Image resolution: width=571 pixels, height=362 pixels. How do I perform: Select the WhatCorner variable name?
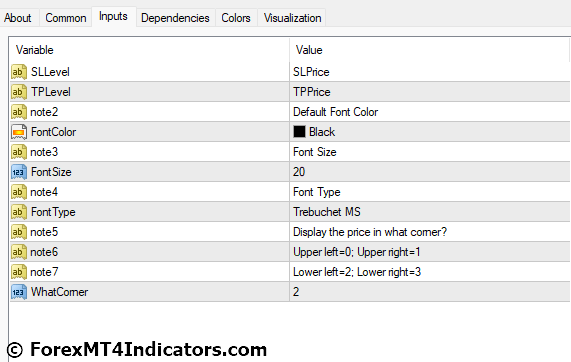click(59, 292)
